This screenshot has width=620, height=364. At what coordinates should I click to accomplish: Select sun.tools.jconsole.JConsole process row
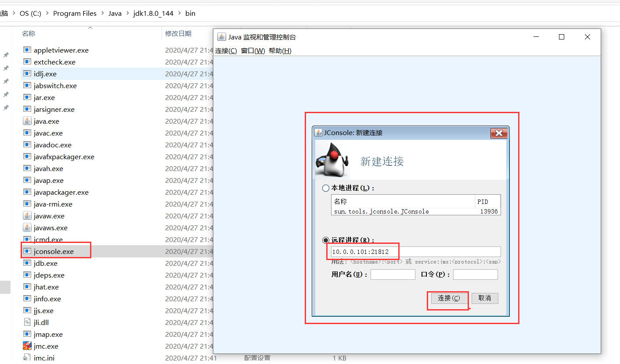(x=416, y=211)
